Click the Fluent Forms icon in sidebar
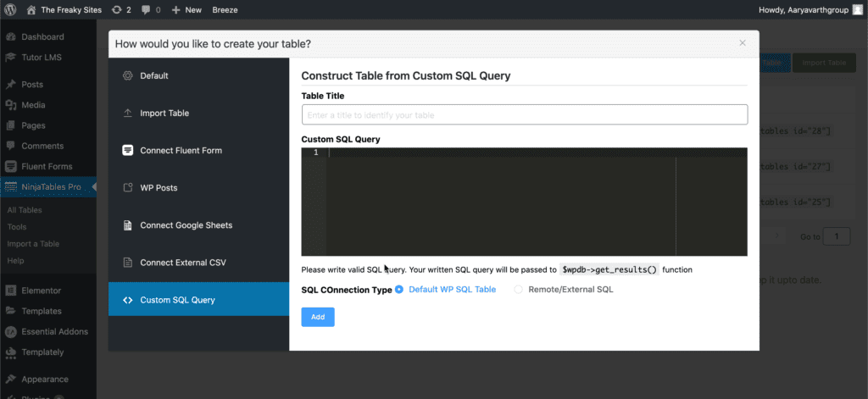 click(10, 166)
